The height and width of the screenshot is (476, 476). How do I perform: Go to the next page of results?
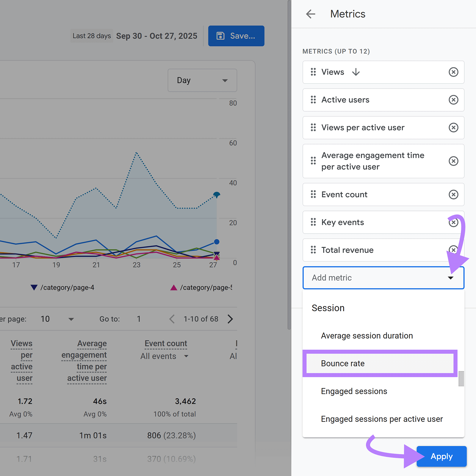coord(230,319)
